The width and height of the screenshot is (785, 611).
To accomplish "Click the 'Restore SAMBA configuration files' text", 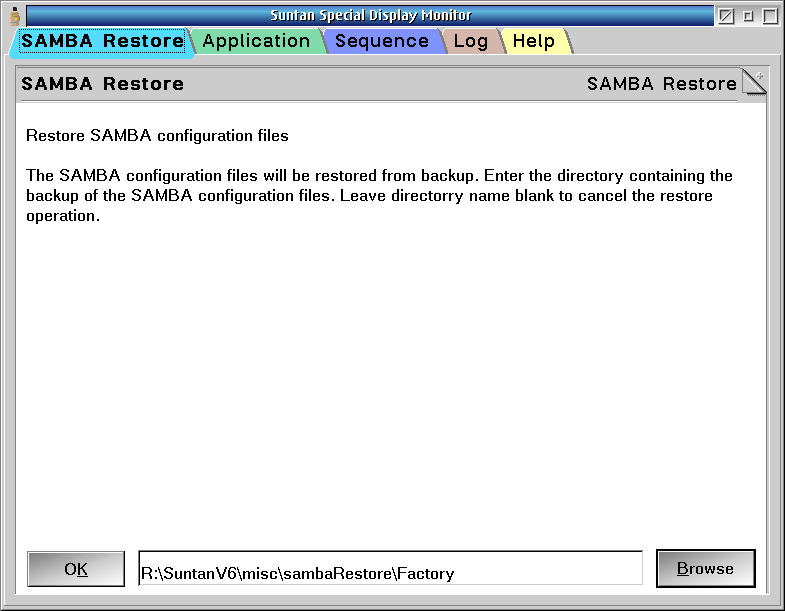I will 157,136.
